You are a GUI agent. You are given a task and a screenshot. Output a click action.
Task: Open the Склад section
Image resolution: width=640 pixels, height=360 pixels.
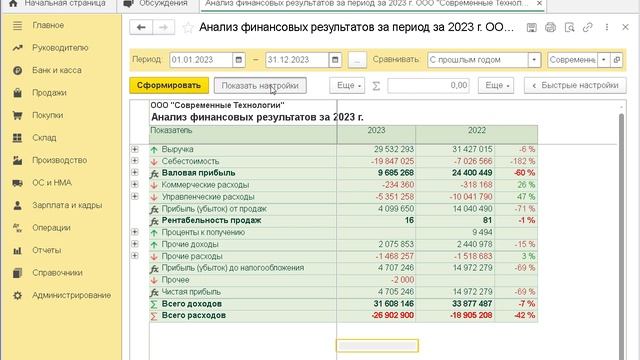coord(44,138)
